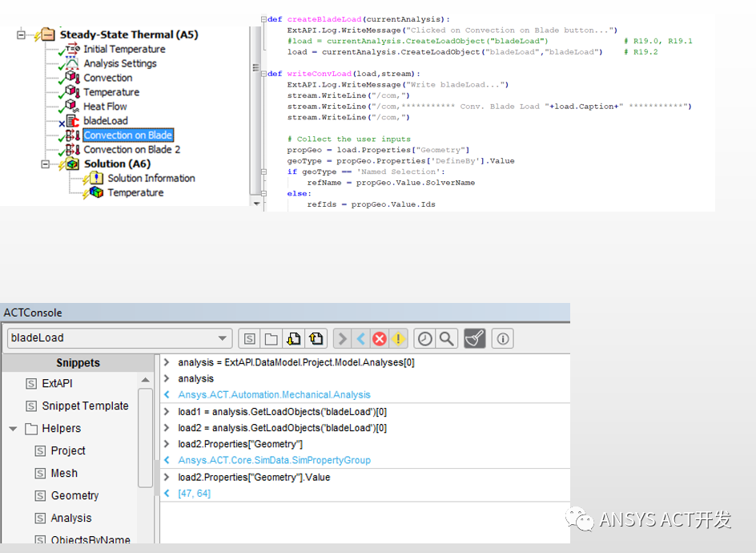Select Solution Information tree item

tap(151, 179)
